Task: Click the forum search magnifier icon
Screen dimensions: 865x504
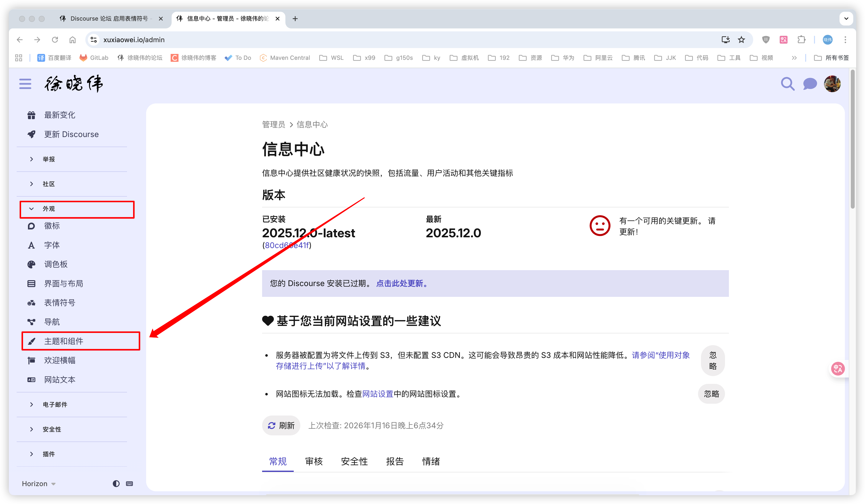Action: click(x=788, y=84)
